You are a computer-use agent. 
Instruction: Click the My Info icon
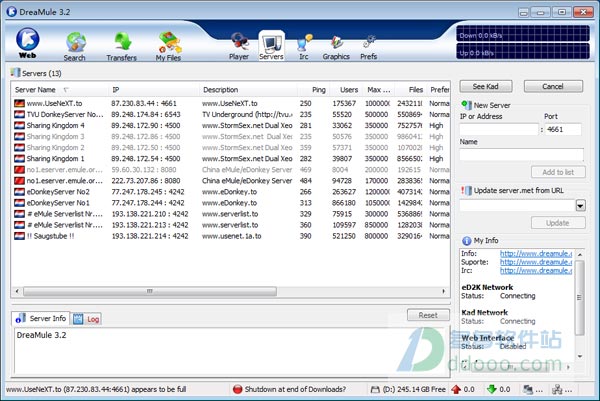pos(466,241)
